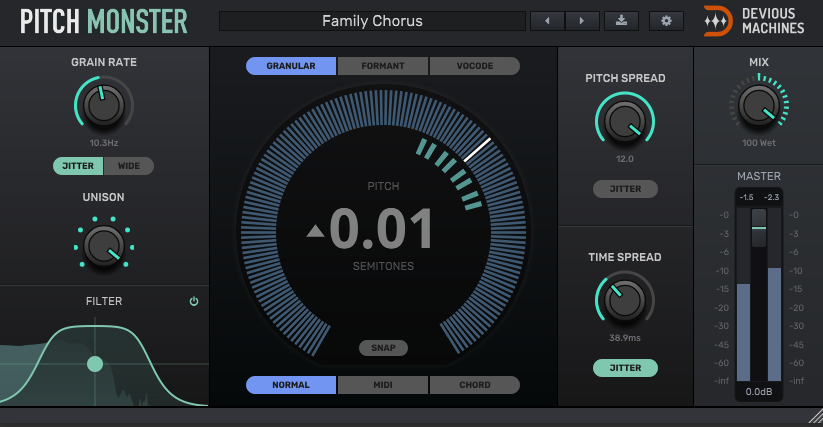Click the previous preset arrow
This screenshot has width=823, height=427.
pyautogui.click(x=547, y=21)
